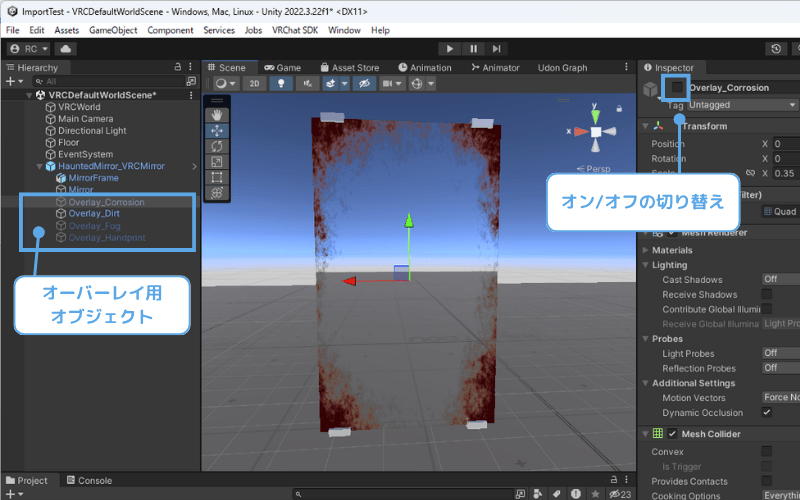Toggle Hierarchy panel lock icon
The width and height of the screenshot is (800, 500).
(x=178, y=67)
